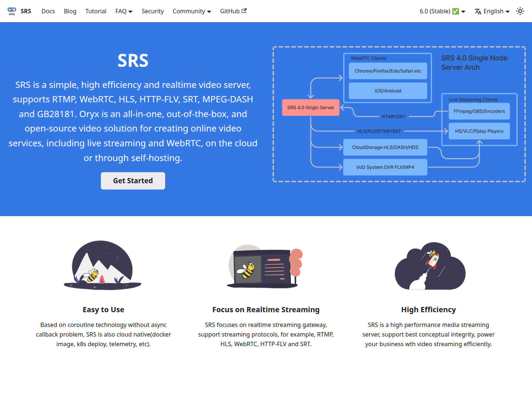This screenshot has height=399, width=532.
Task: Open the Security page
Action: 153,11
